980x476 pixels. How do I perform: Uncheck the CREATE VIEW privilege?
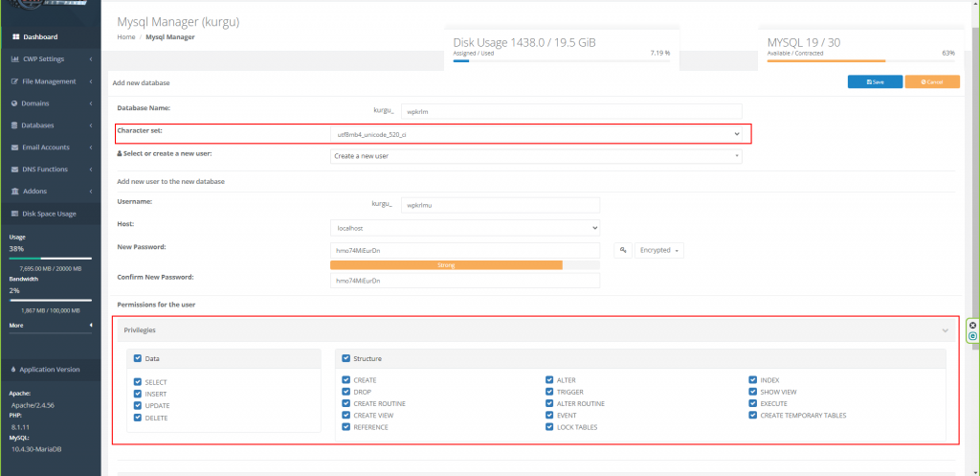pyautogui.click(x=346, y=416)
